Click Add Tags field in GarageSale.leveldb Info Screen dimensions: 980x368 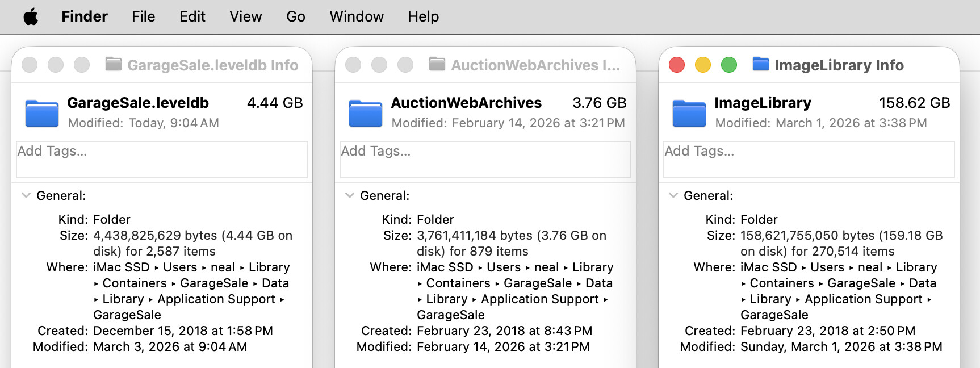point(162,159)
